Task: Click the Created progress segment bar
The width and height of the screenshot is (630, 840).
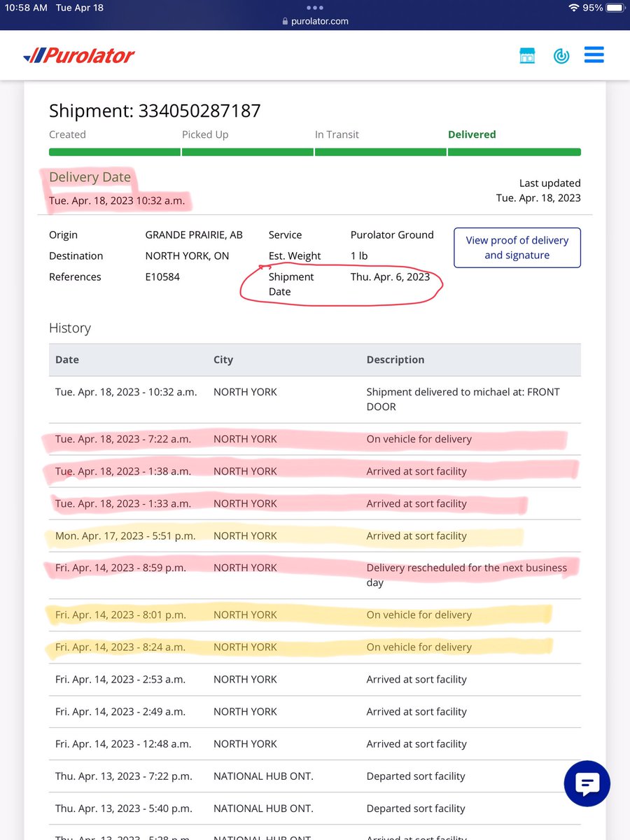Action: coord(115,152)
